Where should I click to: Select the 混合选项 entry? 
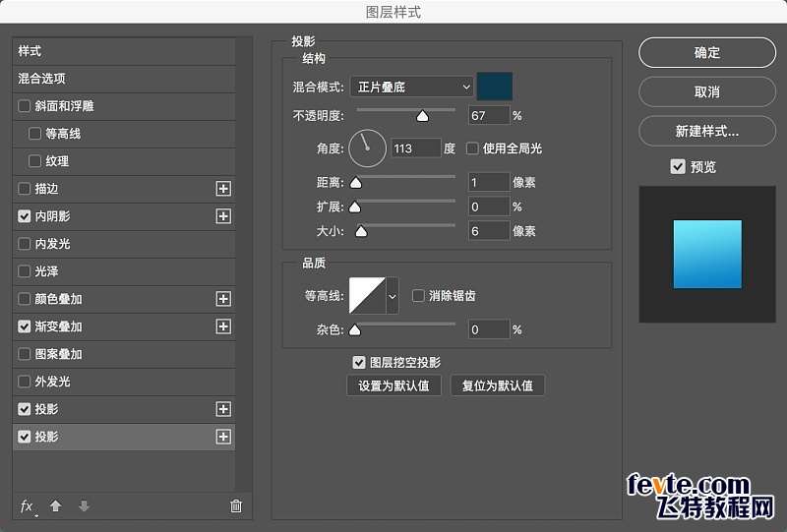124,79
